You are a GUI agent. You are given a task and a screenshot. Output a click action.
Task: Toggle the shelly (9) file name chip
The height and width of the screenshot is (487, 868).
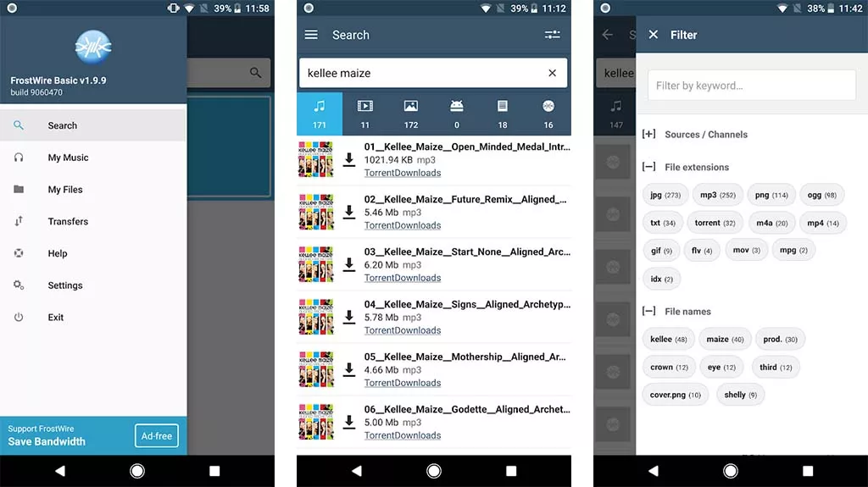740,395
